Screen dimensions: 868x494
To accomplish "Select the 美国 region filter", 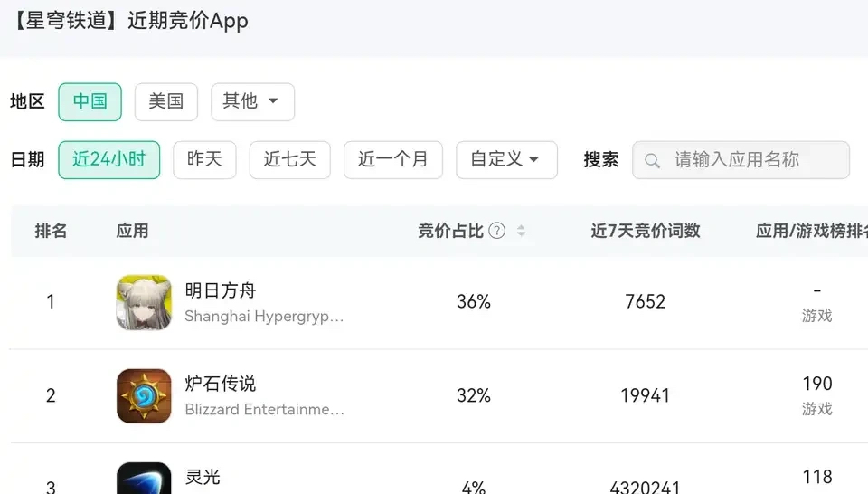I will point(165,101).
